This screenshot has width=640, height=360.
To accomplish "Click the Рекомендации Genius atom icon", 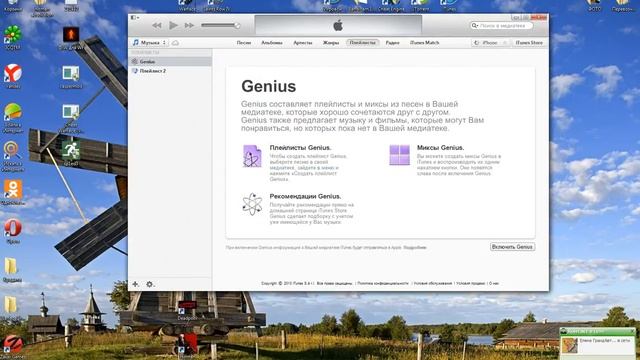I will coord(252,204).
